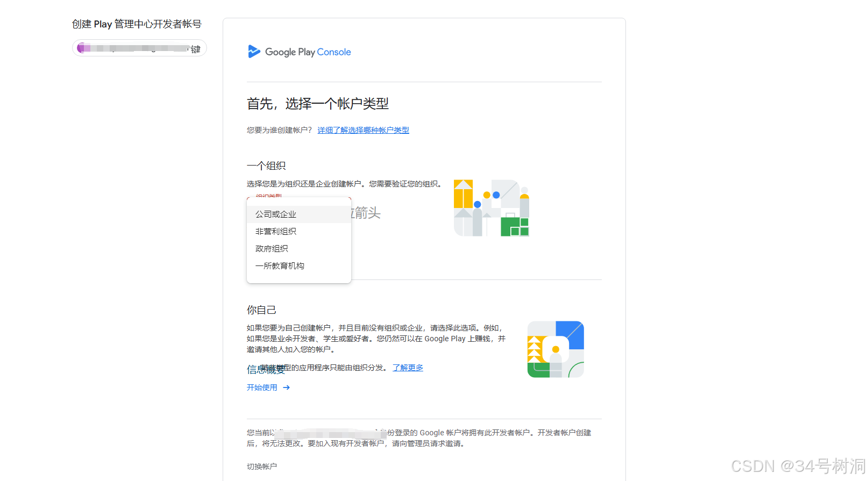
Task: Click the 了解更多 link
Action: point(408,368)
